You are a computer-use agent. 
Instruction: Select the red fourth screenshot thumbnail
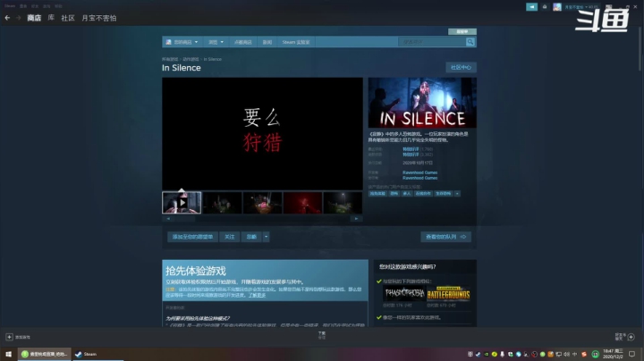click(x=302, y=203)
